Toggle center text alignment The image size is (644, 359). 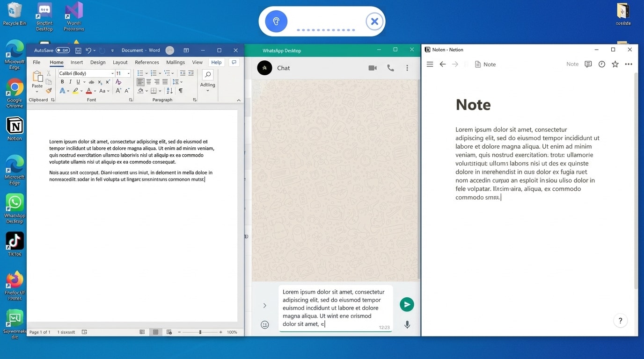coord(148,82)
